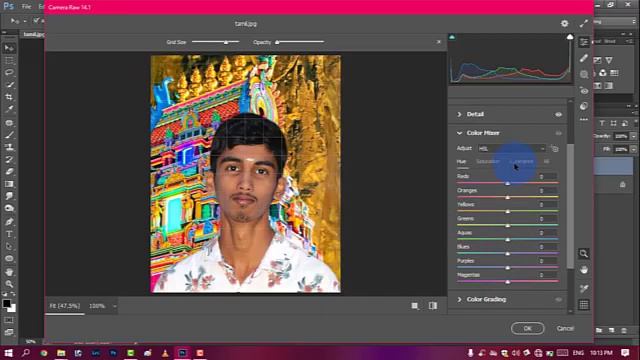Toggle visibility of Color Grading edits
This screenshot has width=640, height=360.
click(558, 300)
